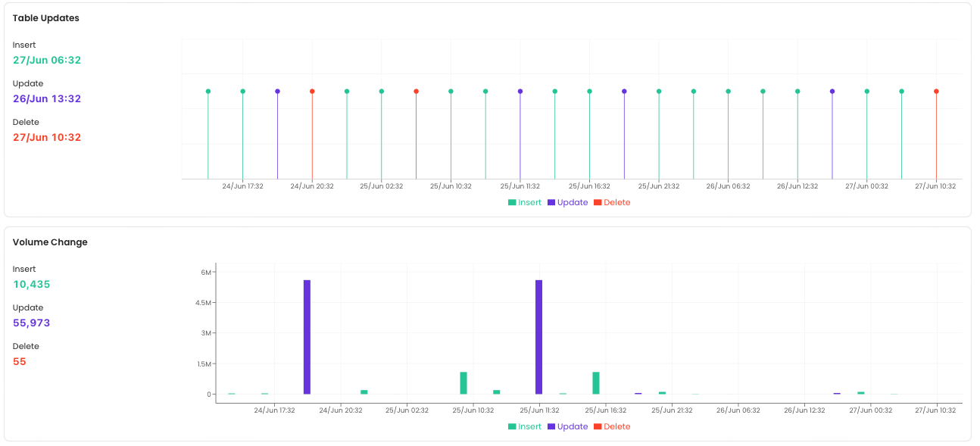Click the green Insert legend square in Volume Change
The width and height of the screenshot is (980, 446).
[x=513, y=426]
